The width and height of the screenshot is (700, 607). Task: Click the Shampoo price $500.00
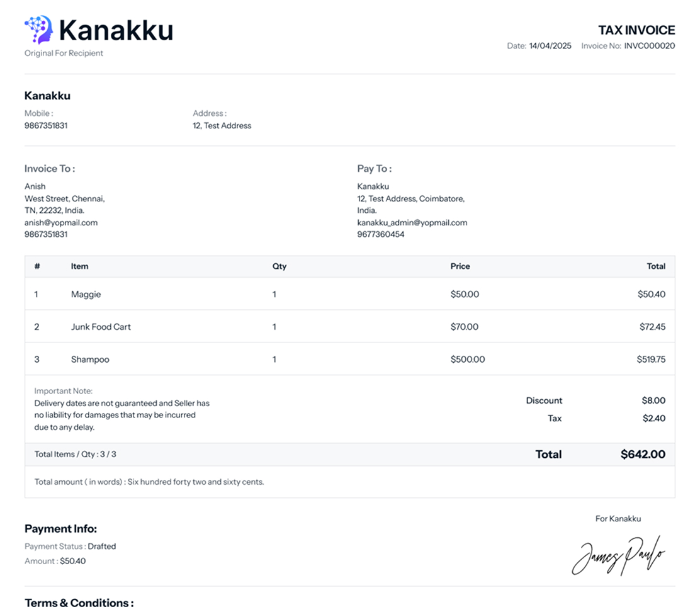(x=468, y=360)
